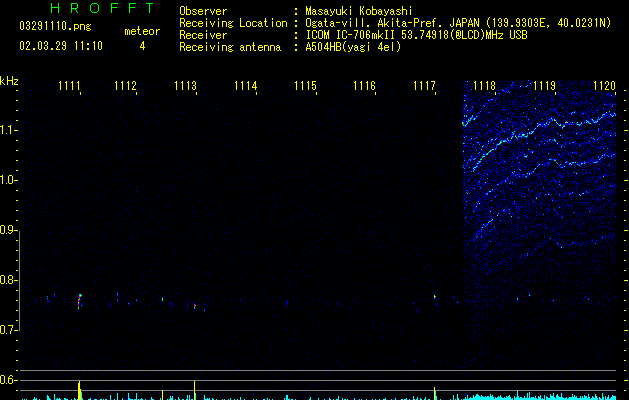The height and width of the screenshot is (400, 629).
Task: Select observer name Masayuki Kobayashi
Action: coord(359,11)
